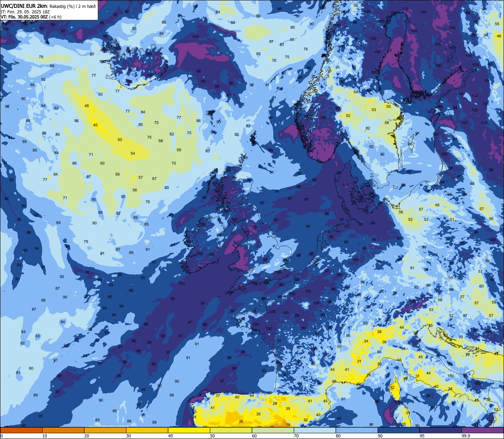Screen dimensions: 504x439
Task: Click the legend tick label 99.9
Action: tap(466, 436)
